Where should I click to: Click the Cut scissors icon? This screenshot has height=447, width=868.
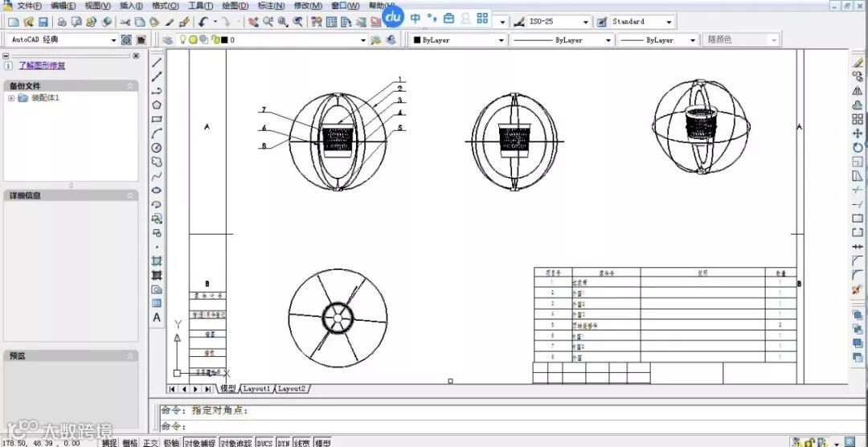pos(125,23)
